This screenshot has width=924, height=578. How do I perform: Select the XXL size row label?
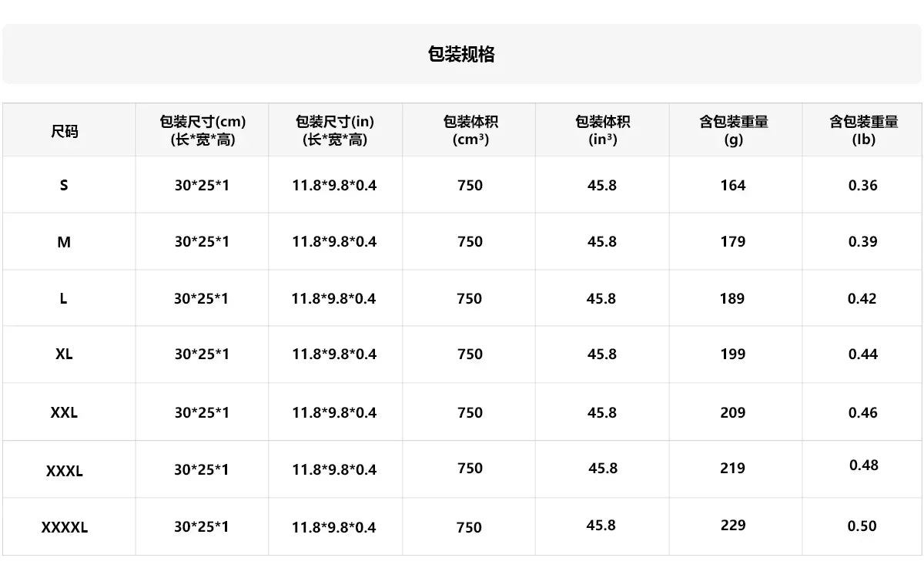click(64, 412)
